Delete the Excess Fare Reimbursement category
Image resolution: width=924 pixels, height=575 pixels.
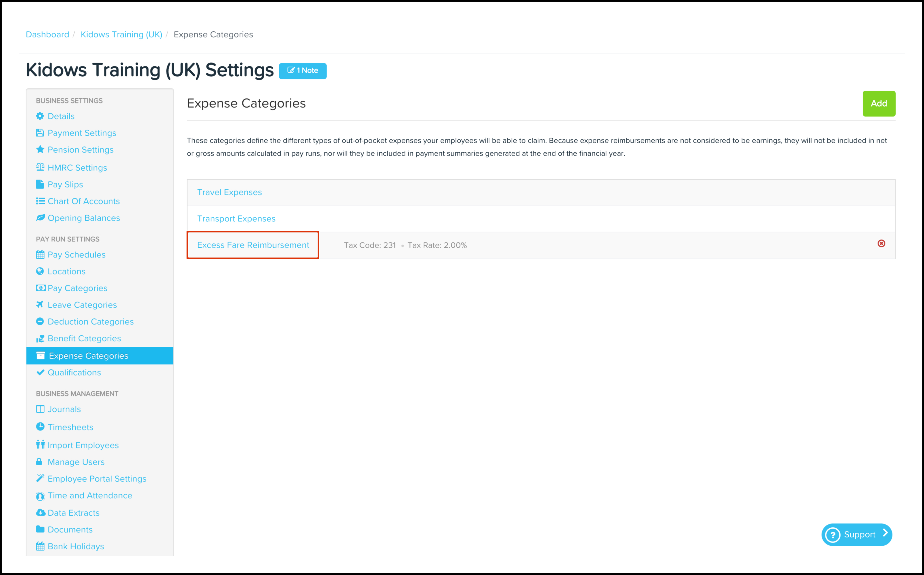[881, 243]
